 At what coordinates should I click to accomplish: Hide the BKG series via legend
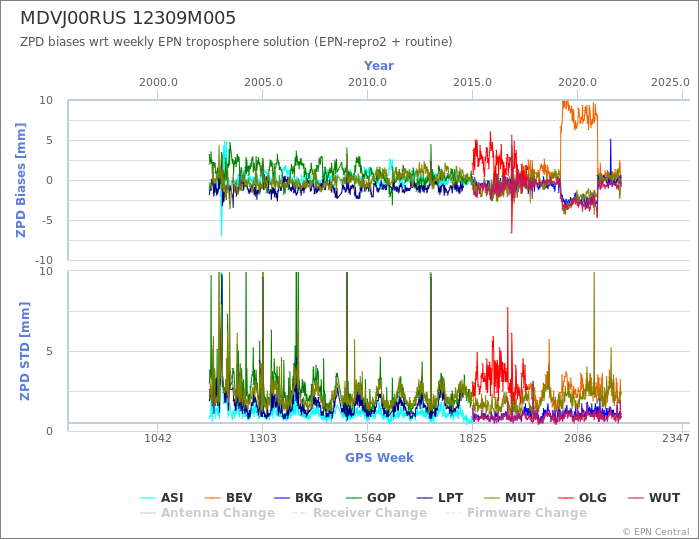[x=298, y=498]
